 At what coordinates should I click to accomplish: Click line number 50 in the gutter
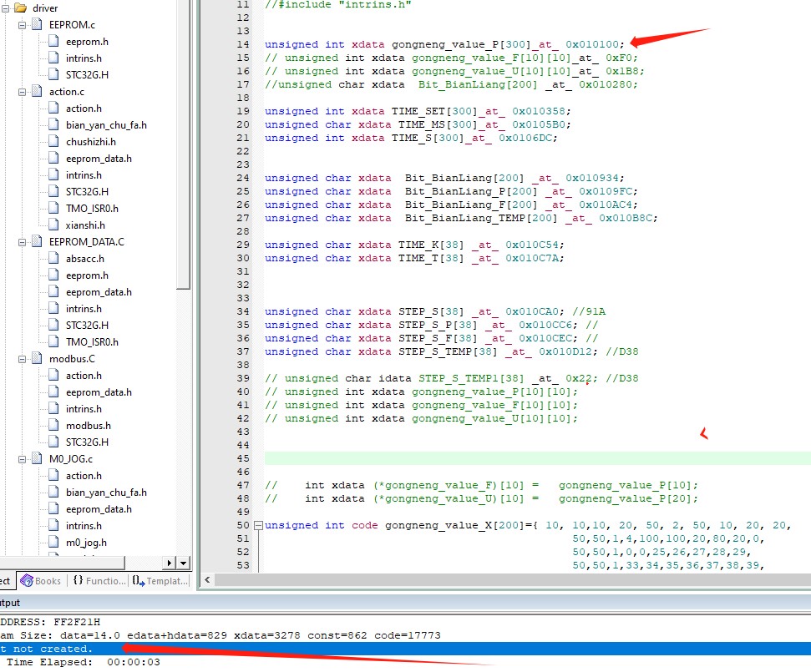click(x=242, y=525)
